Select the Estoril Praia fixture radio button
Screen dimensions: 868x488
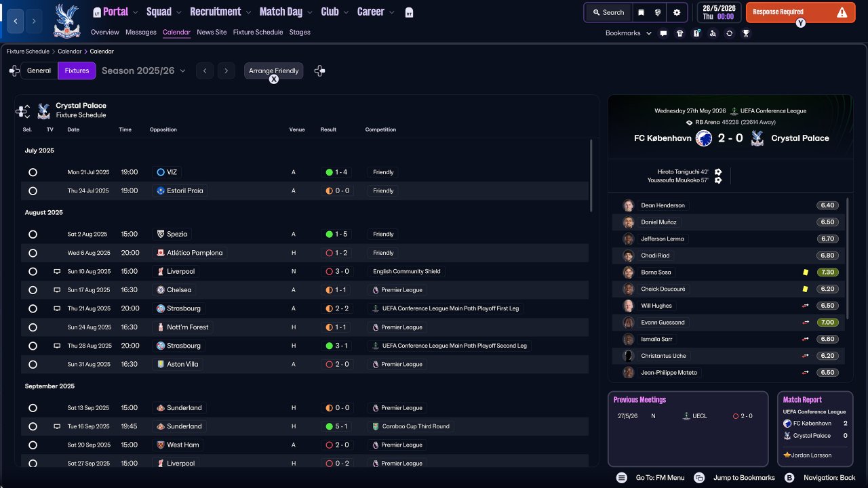click(x=33, y=191)
